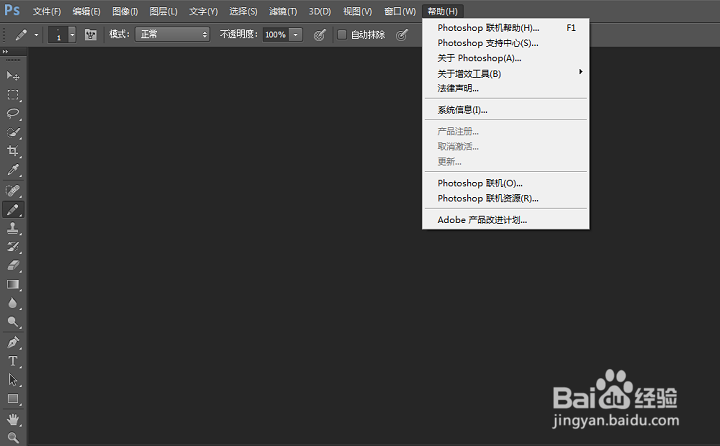Open the 滤镜(T) menu

283,11
